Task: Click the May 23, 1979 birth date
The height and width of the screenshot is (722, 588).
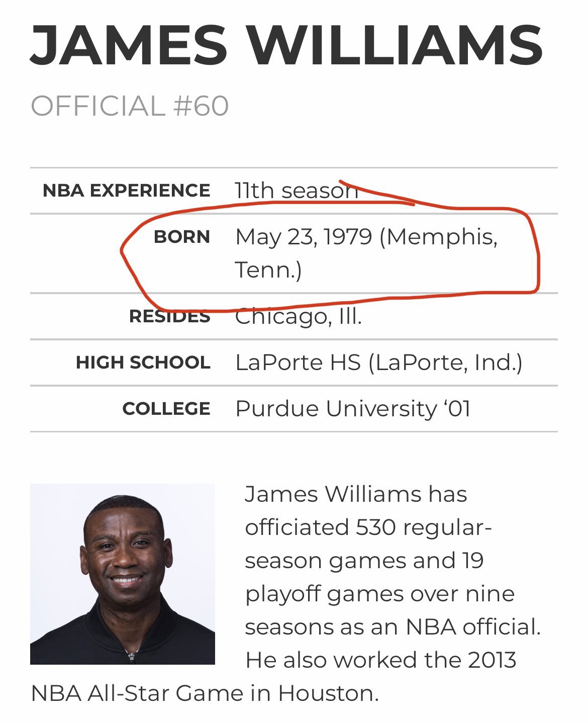Action: 304,237
